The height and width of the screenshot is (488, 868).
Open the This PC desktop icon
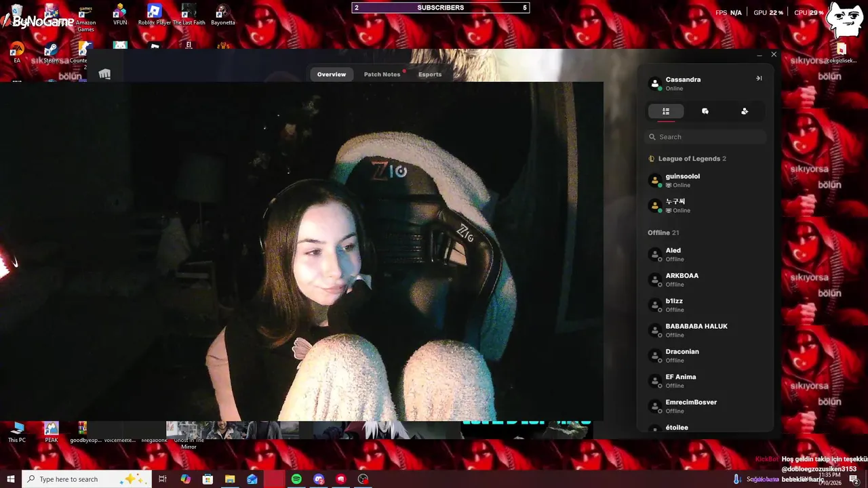point(17,432)
